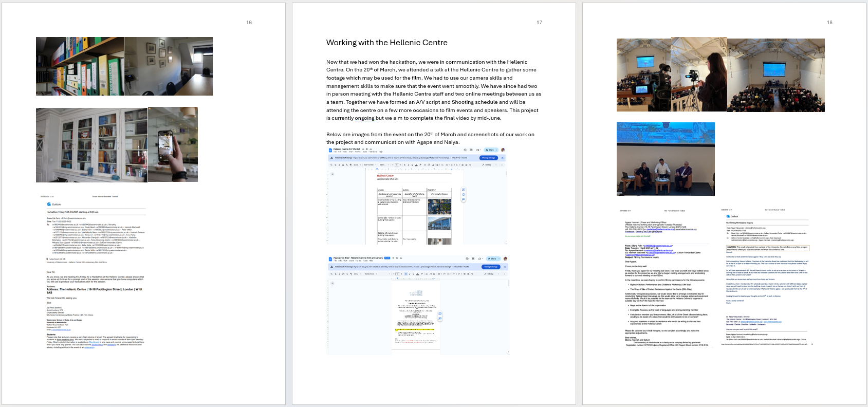The image size is (868, 407).
Task: Select the photo of the room with framed pictures
Action: 169,66
